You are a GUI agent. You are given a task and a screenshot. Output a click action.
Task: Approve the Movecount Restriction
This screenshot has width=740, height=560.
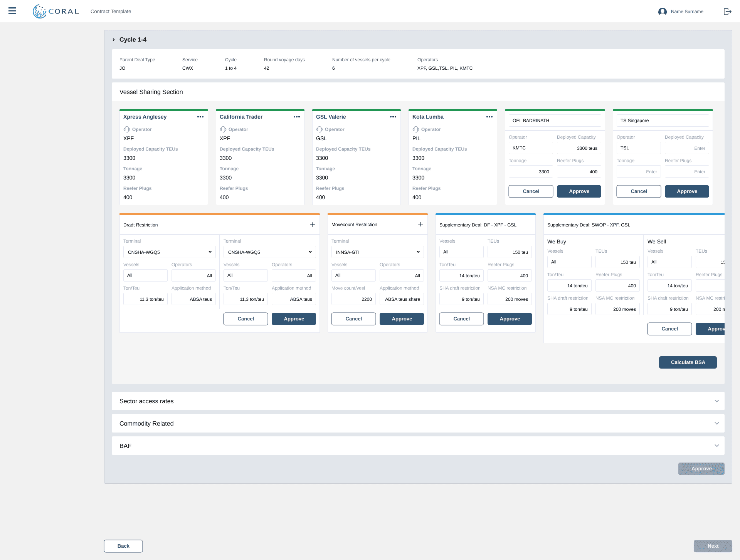pyautogui.click(x=402, y=319)
